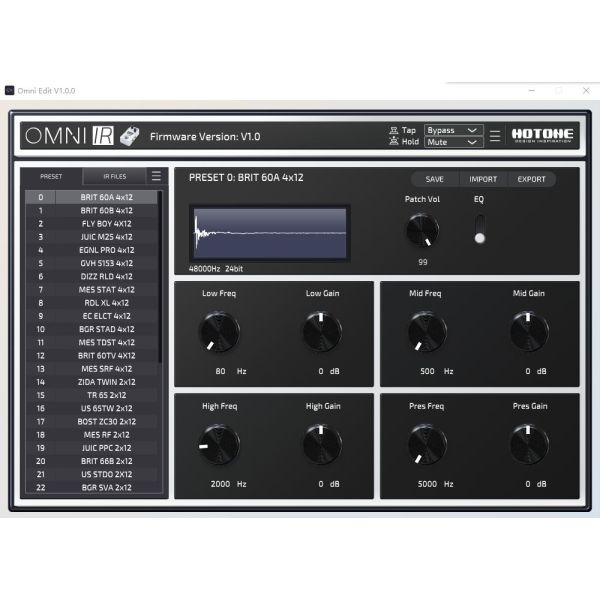Switch to the IR FILES tab

pyautogui.click(x=114, y=176)
